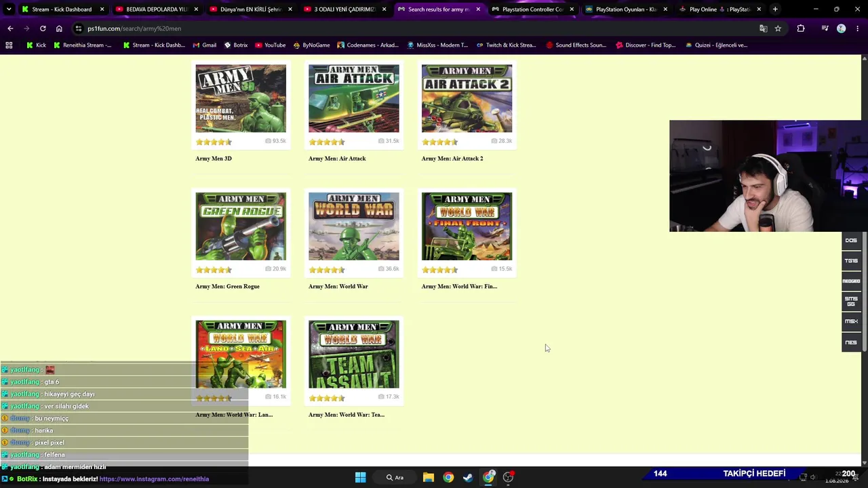
Task: Open the Reneithia Stream bookmark
Action: click(82, 45)
